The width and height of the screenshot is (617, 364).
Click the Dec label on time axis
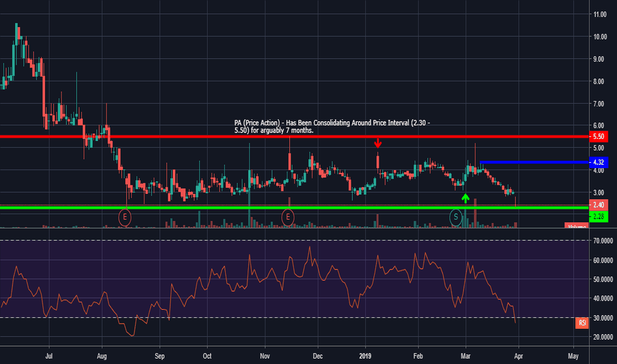tap(318, 356)
